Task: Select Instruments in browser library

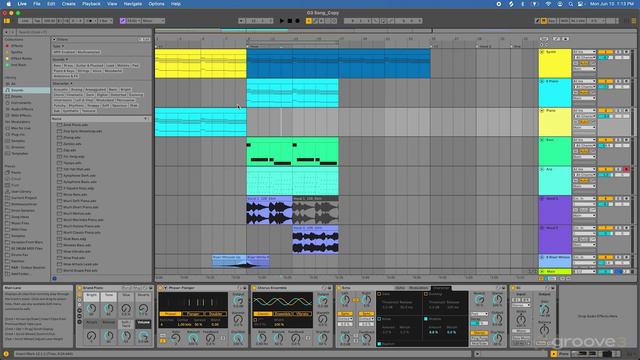Action: pyautogui.click(x=21, y=103)
